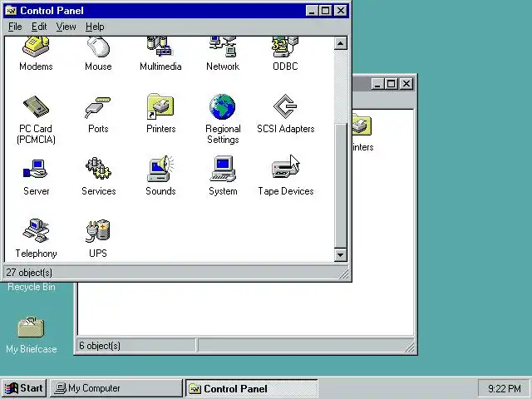
Task: Open the Multimedia icon
Action: [160, 47]
